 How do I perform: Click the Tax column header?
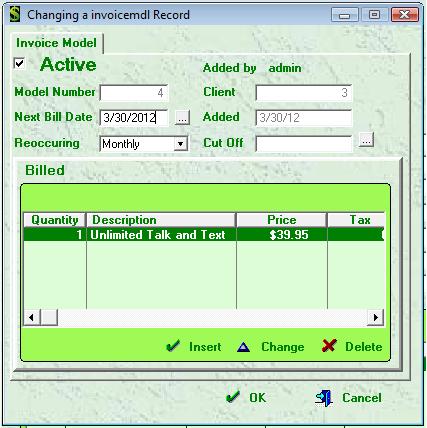point(356,220)
